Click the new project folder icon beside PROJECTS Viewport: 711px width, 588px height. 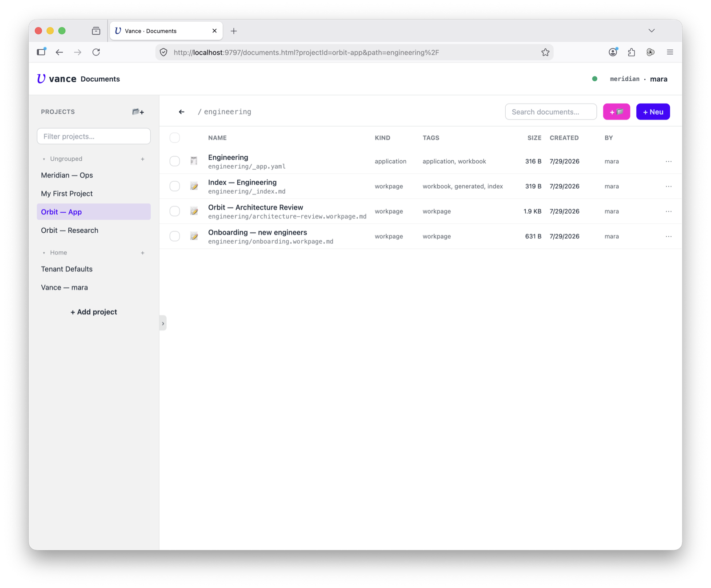click(x=138, y=112)
